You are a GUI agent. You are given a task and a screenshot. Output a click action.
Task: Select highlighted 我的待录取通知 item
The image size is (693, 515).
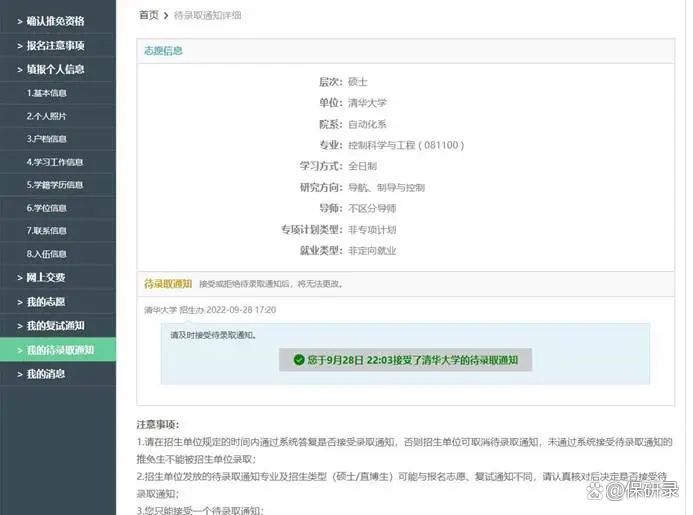coord(58,350)
